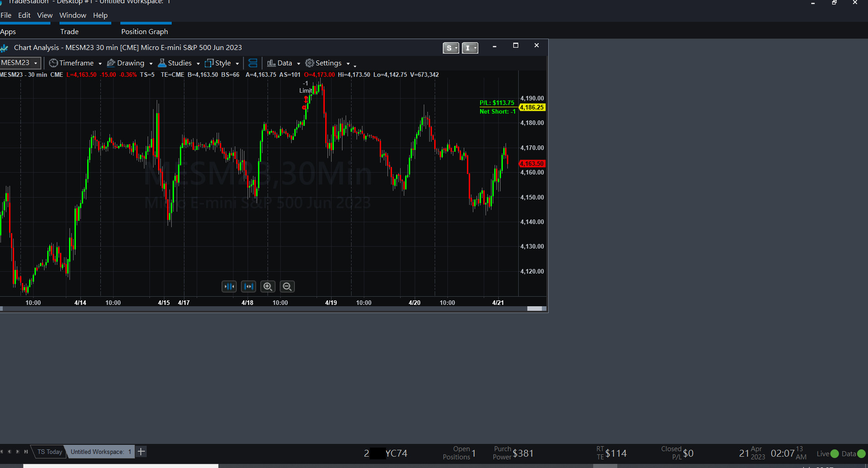
Task: Click the order bar icon next to Style
Action: (253, 63)
